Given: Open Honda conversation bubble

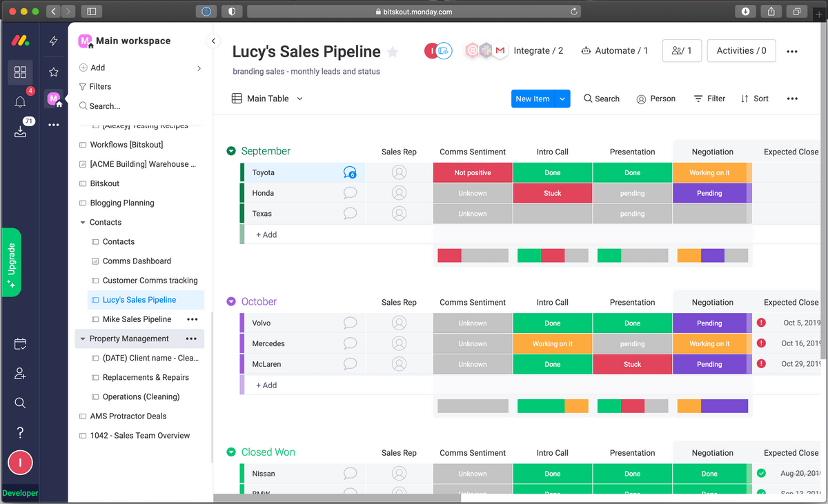Looking at the screenshot, I should (x=350, y=193).
